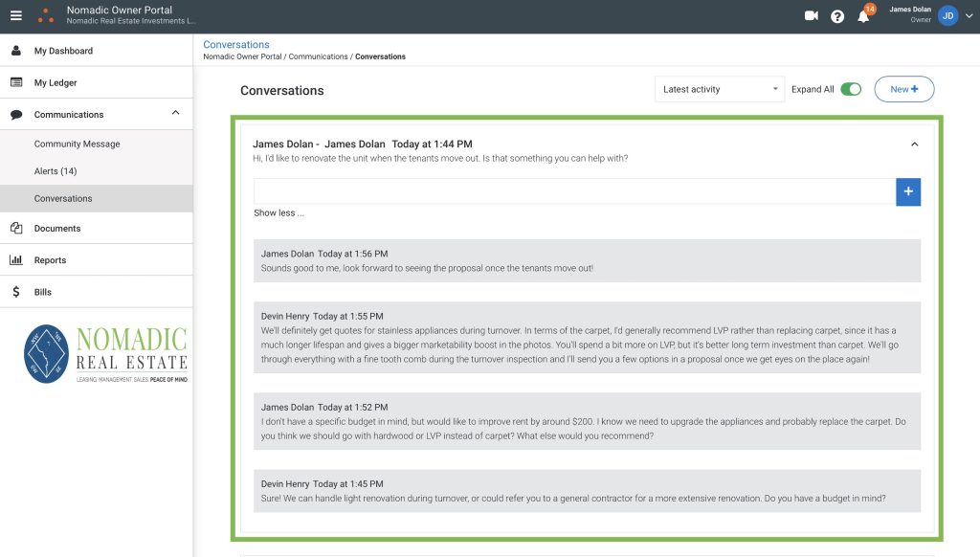Expand the user account dropdown arrow
The image size is (980, 557).
(x=969, y=15)
